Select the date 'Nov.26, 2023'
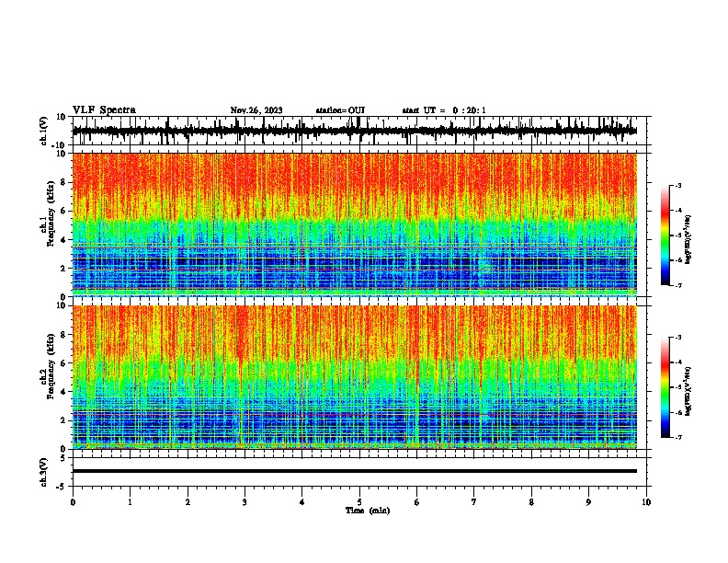728x563 pixels. [x=256, y=110]
